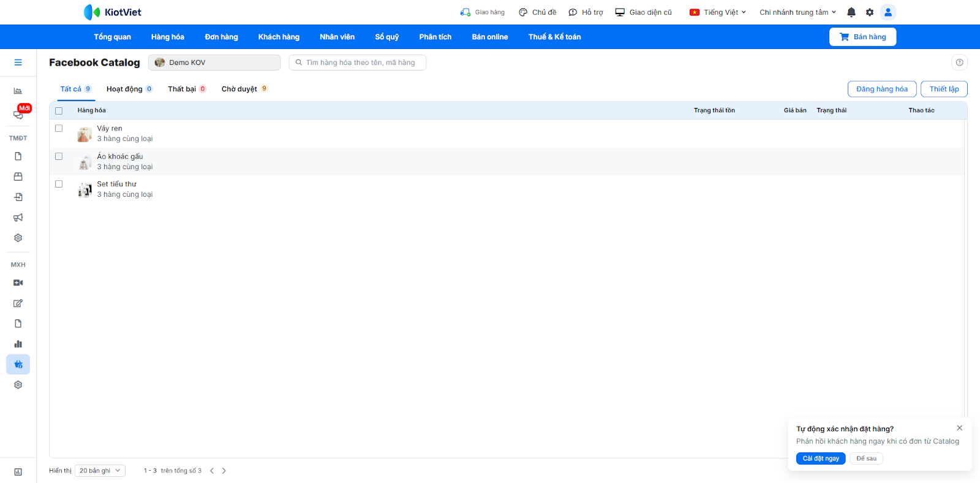
Task: Switch to the Thất bại tab
Action: (187, 89)
